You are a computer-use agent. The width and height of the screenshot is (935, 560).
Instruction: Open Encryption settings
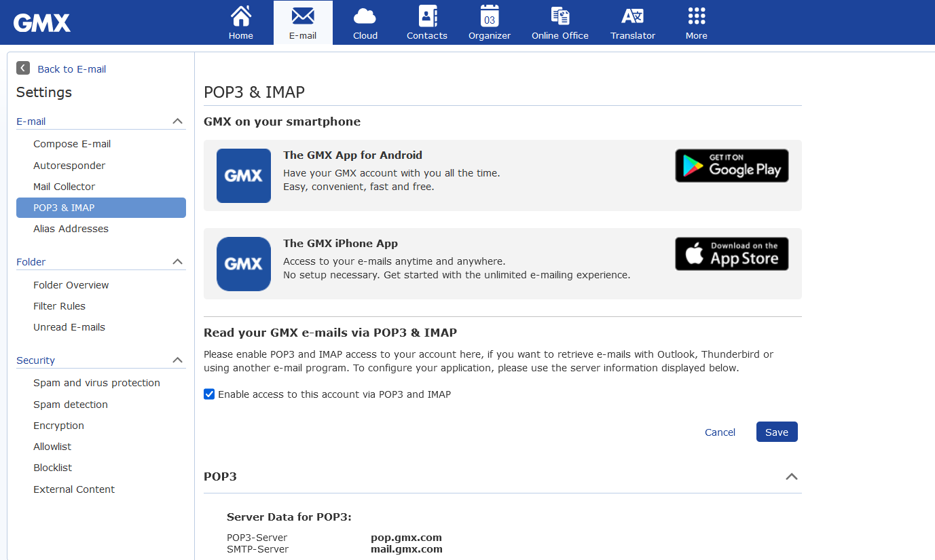coord(59,426)
